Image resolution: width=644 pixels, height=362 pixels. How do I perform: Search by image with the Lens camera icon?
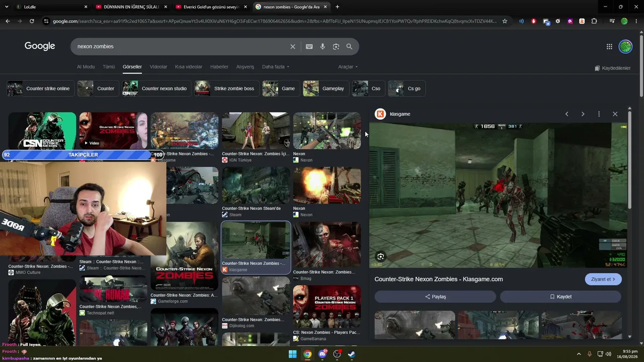tap(336, 46)
